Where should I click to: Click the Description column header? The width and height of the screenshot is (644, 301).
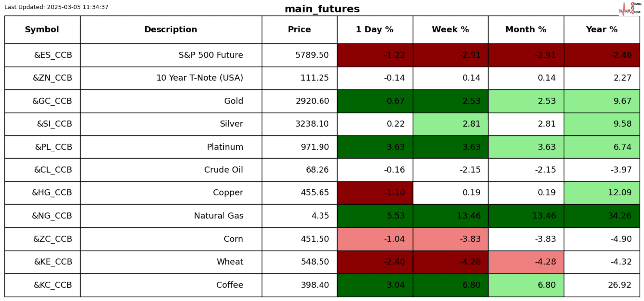171,30
